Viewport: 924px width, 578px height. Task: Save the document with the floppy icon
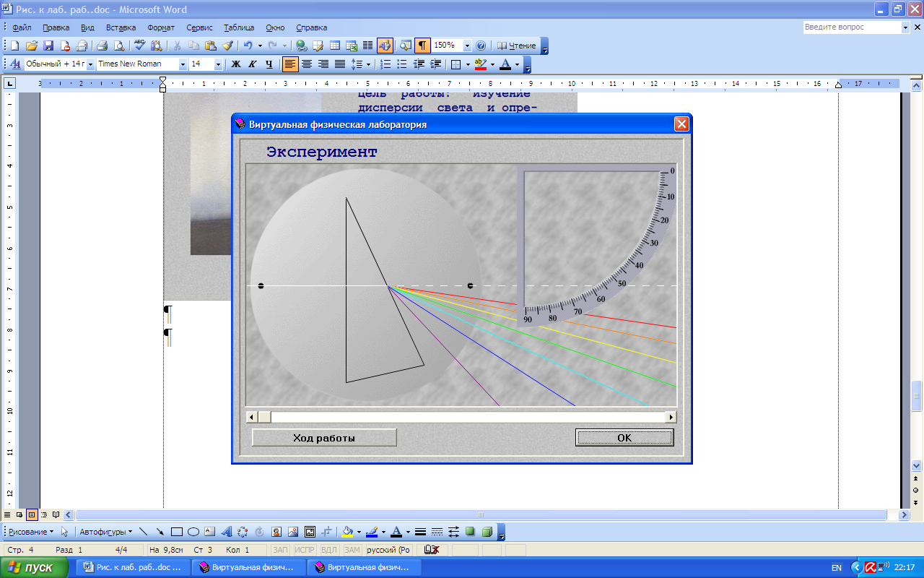tap(48, 46)
